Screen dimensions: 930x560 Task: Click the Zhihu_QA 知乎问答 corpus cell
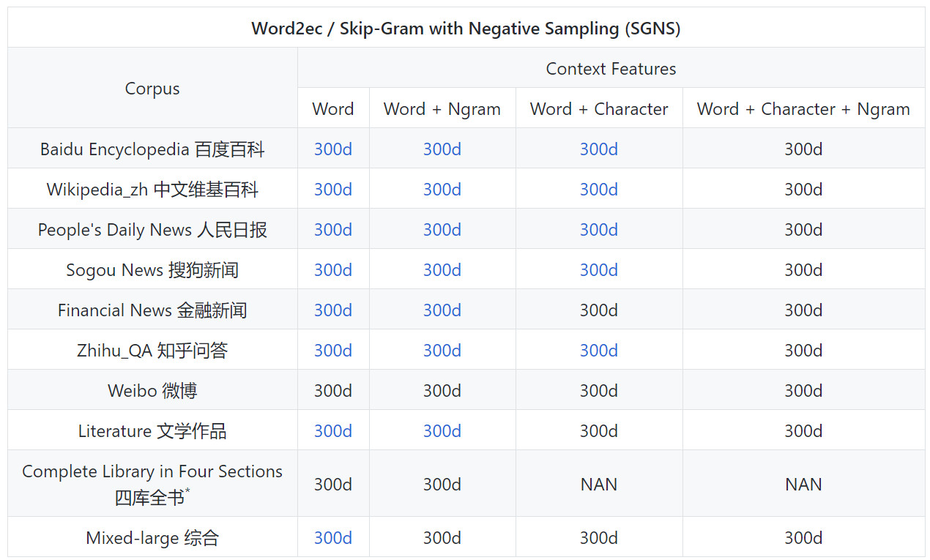click(152, 351)
